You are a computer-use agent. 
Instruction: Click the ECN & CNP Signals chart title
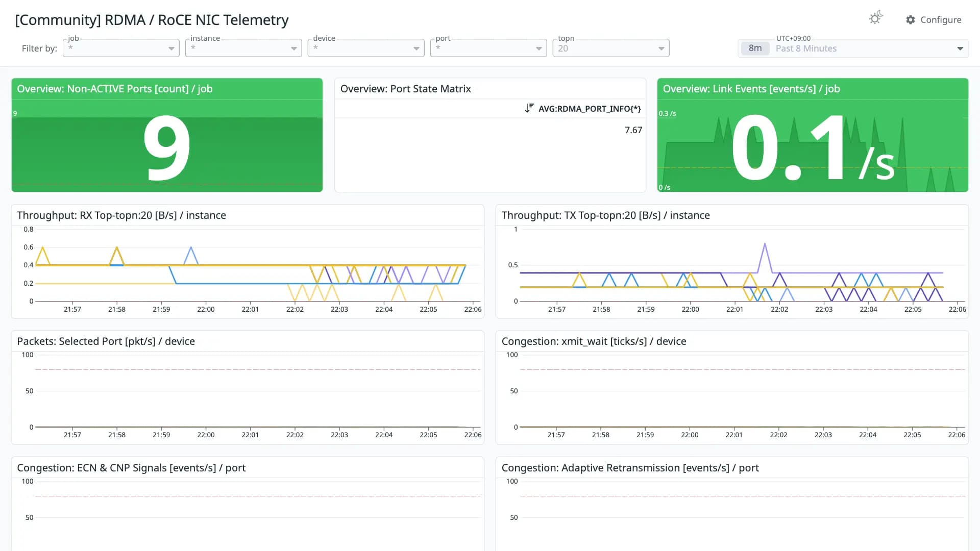pos(131,468)
